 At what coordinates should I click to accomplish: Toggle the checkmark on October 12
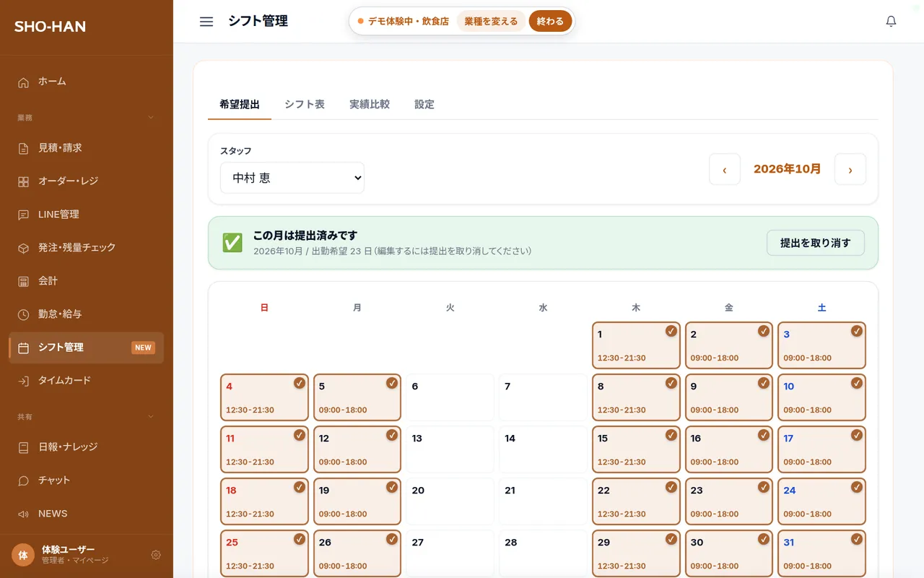point(392,435)
